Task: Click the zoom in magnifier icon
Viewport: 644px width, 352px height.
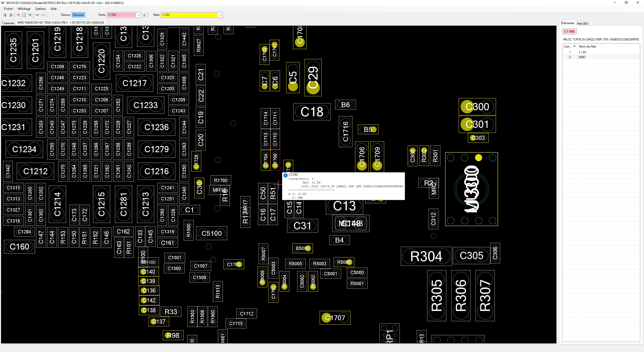Action: (x=30, y=15)
